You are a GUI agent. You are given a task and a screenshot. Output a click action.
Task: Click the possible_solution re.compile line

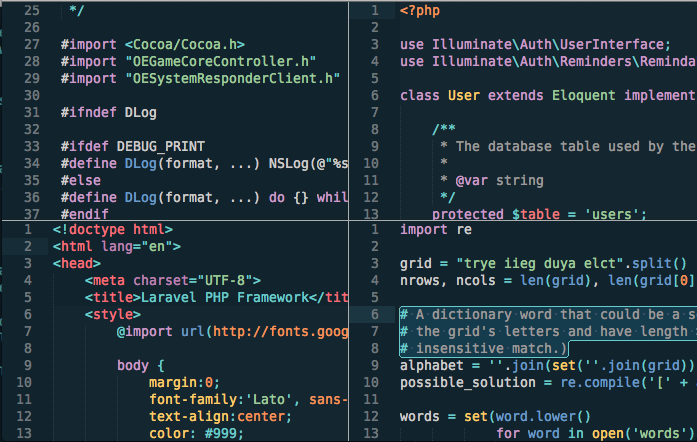click(x=548, y=383)
